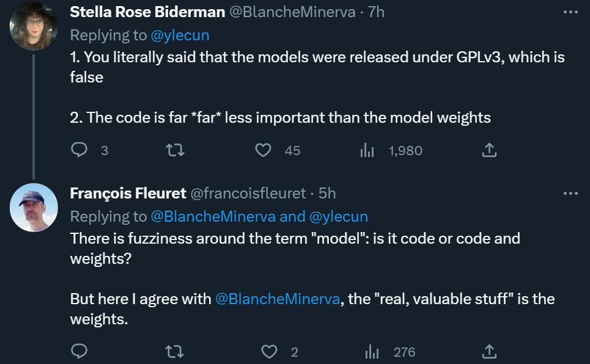The image size is (590, 364).
Task: Open François Fleuret display name
Action: tap(128, 193)
